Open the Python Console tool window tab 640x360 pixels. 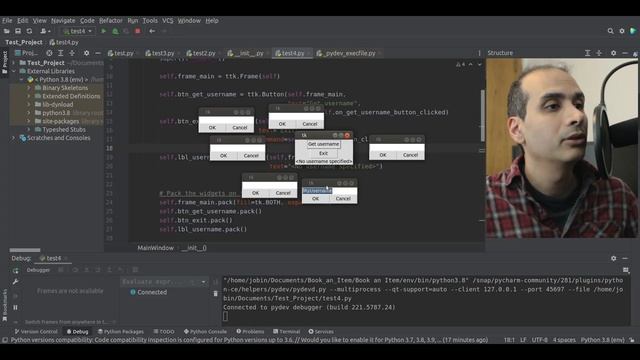(205, 331)
